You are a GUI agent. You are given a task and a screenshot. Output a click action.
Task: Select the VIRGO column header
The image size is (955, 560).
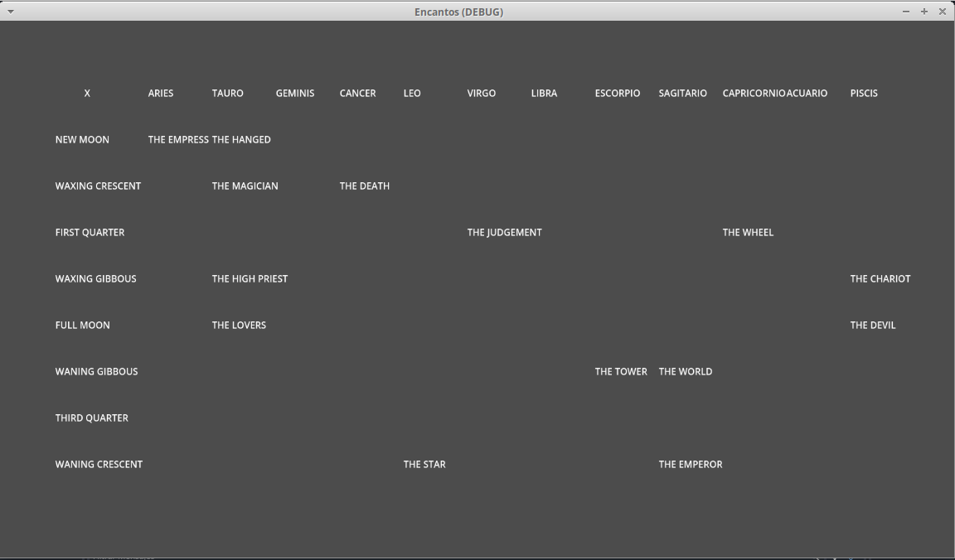(481, 93)
